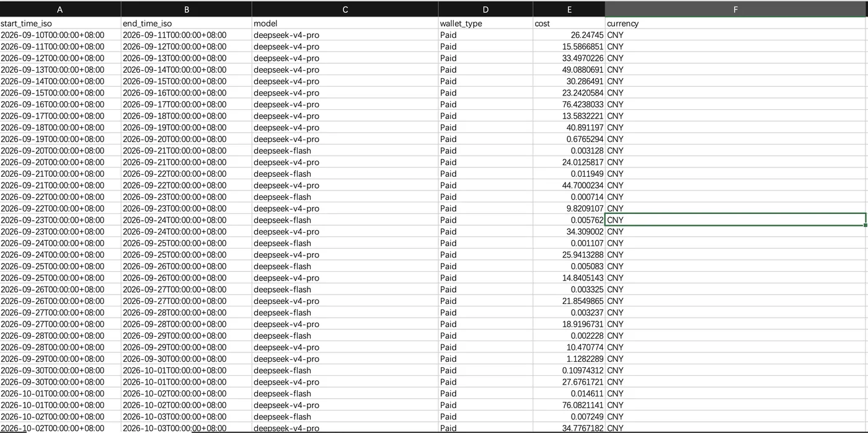Image resolution: width=868 pixels, height=433 pixels.
Task: Select model cell in row with cost 49.0880691
Action: (x=345, y=70)
